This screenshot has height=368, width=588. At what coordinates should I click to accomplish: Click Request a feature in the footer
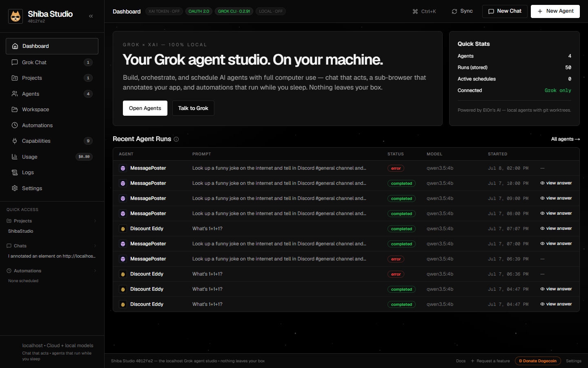coord(490,361)
